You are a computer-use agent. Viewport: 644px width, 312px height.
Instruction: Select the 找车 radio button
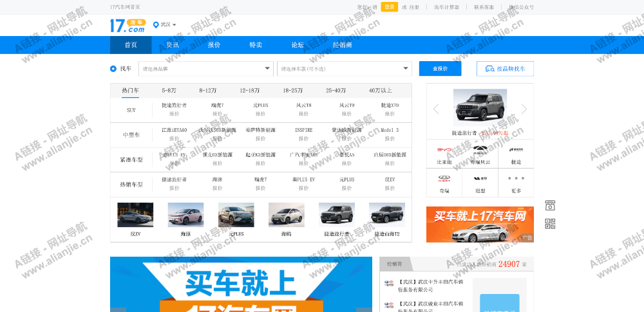(113, 69)
